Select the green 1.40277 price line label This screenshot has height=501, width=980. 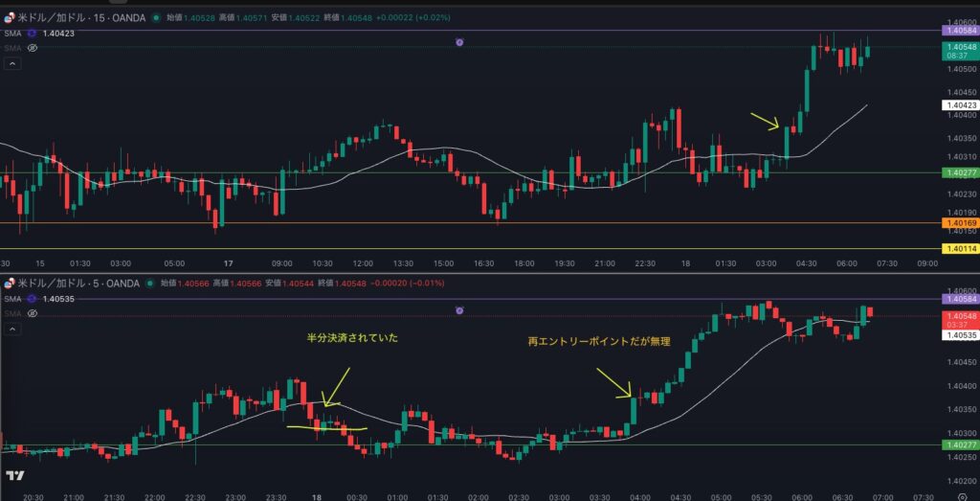(960, 172)
